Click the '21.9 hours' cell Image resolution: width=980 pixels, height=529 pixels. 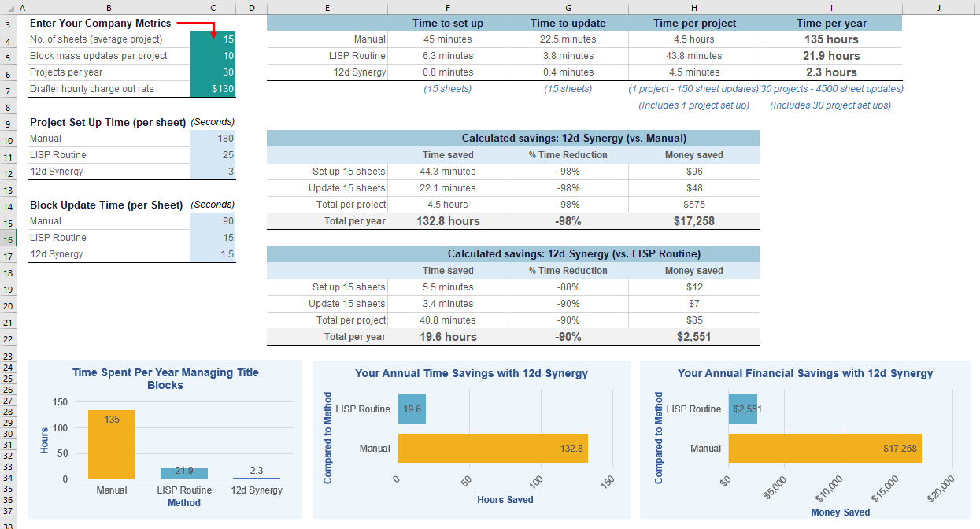click(x=831, y=56)
